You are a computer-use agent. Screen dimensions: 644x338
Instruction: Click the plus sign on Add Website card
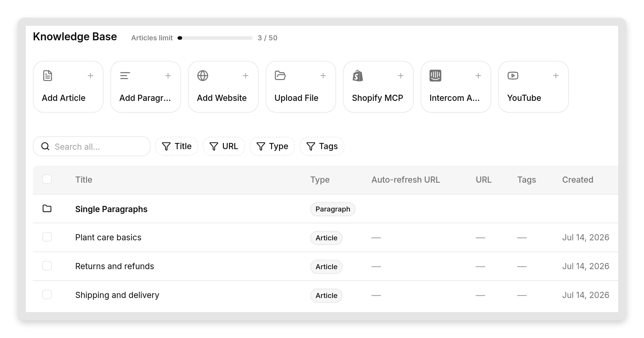[246, 76]
